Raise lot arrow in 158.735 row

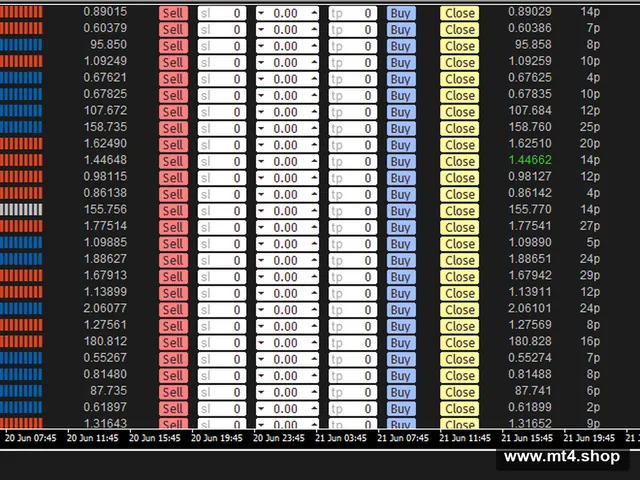click(314, 129)
